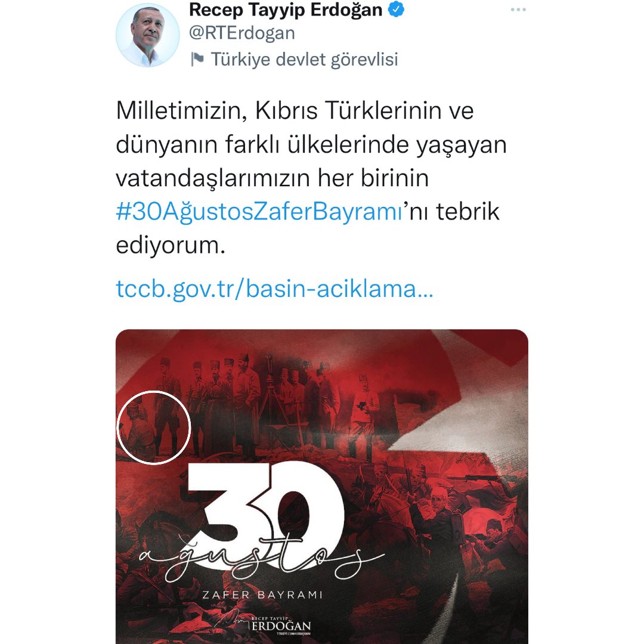The width and height of the screenshot is (644, 644).
Task: Open the @RTErdogan handle
Action: coord(242,33)
